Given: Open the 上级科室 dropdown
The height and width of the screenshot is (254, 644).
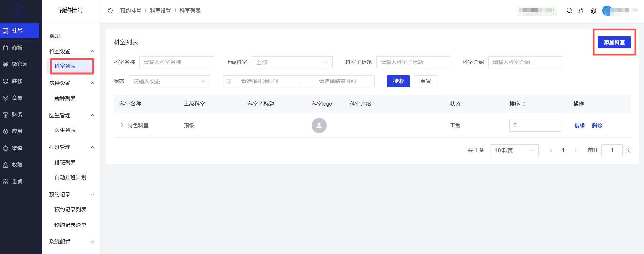Looking at the screenshot, I should [x=292, y=62].
